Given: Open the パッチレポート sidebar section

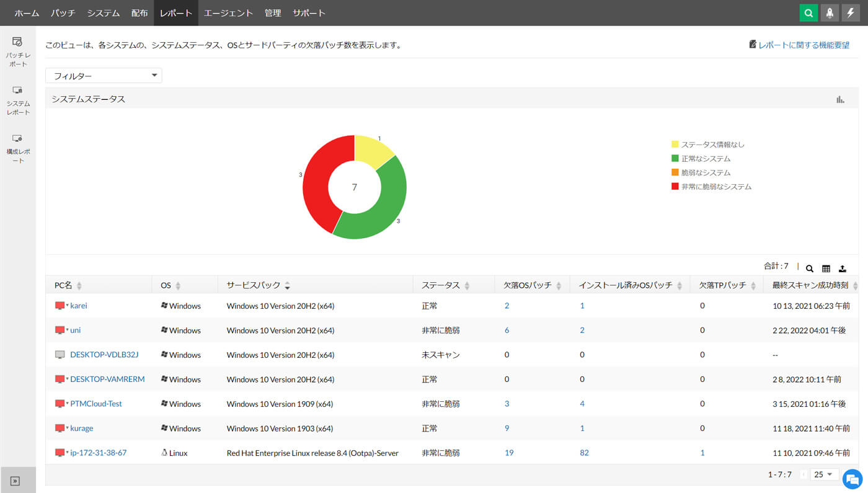Looking at the screenshot, I should pyautogui.click(x=17, y=50).
